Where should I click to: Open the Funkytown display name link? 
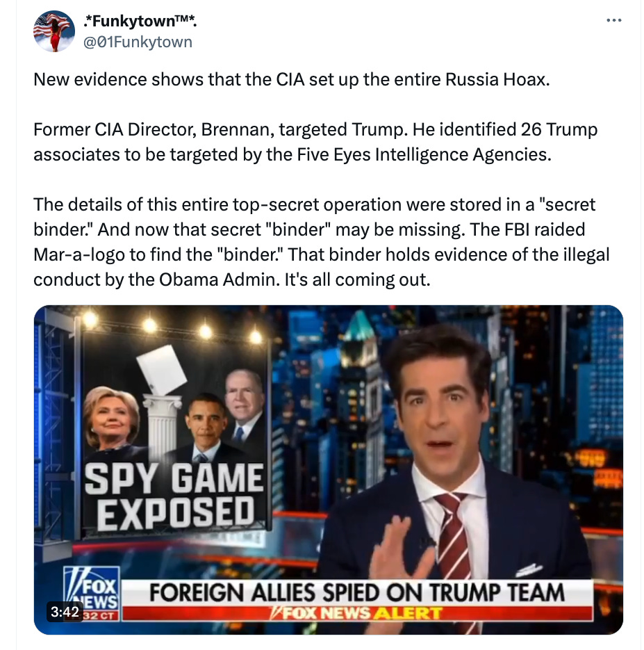pos(140,21)
